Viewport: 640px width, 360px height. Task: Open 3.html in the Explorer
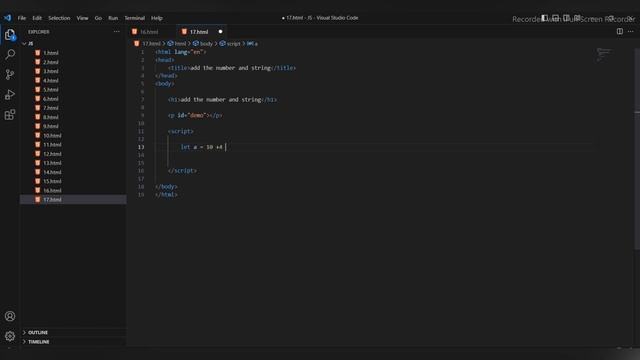(x=51, y=71)
